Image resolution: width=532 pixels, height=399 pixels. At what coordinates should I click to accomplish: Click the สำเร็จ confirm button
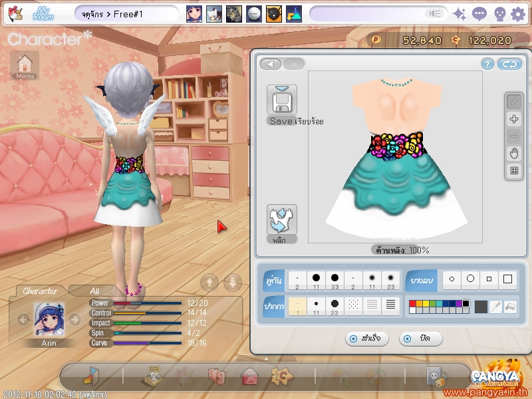pos(367,338)
